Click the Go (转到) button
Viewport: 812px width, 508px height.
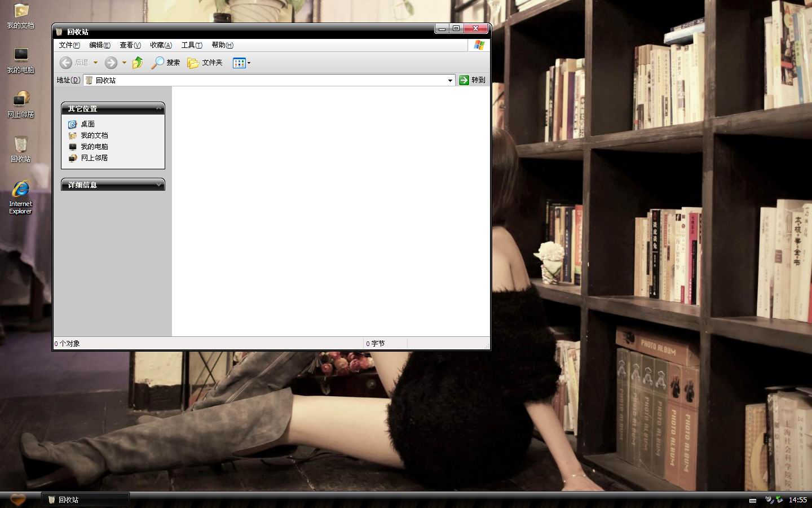(472, 80)
